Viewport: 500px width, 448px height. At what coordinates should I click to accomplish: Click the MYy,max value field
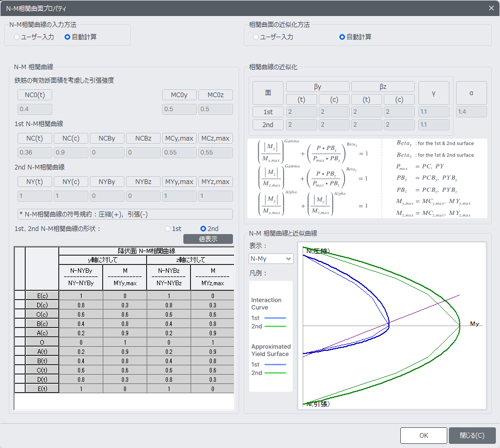click(x=179, y=196)
